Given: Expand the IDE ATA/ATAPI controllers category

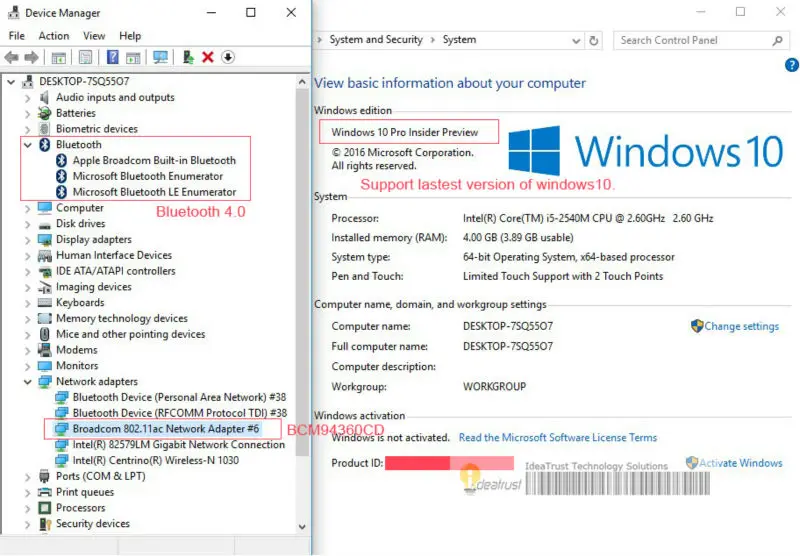Looking at the screenshot, I should click(x=28, y=271).
